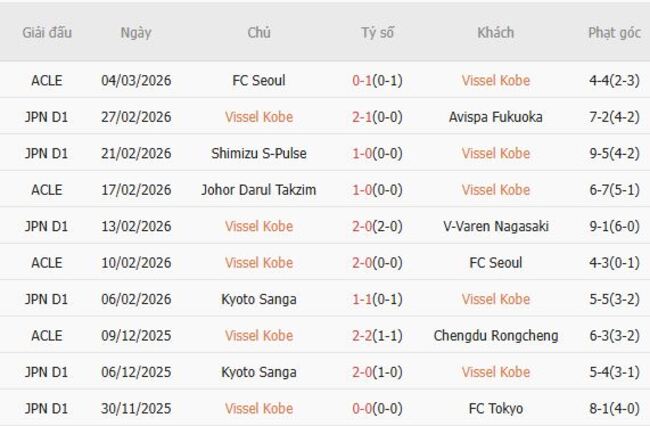The width and height of the screenshot is (650, 426).
Task: Click the 9-1(6-0) corner kicks value
Action: coord(614,226)
